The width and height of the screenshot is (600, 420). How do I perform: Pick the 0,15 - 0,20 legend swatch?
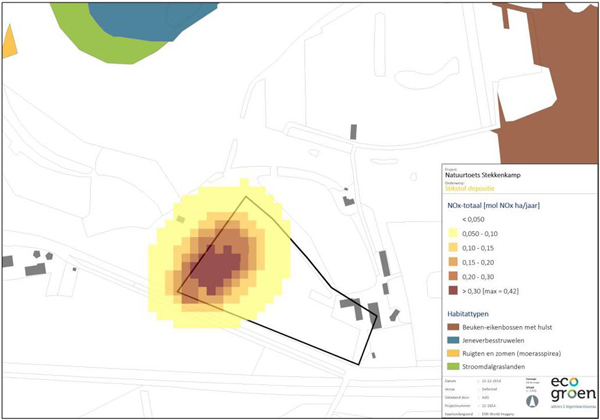coord(455,261)
